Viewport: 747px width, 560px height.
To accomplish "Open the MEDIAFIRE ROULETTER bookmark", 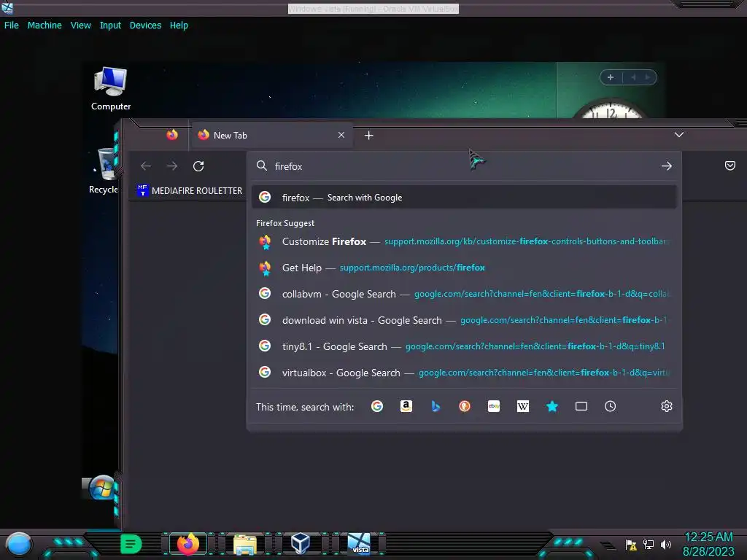I will [190, 190].
